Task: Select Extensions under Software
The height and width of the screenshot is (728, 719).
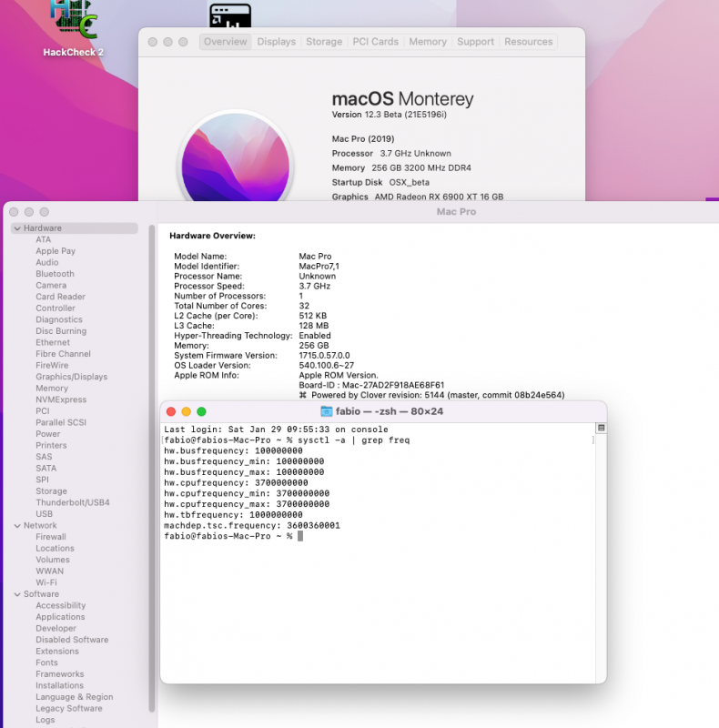Action: point(57,652)
